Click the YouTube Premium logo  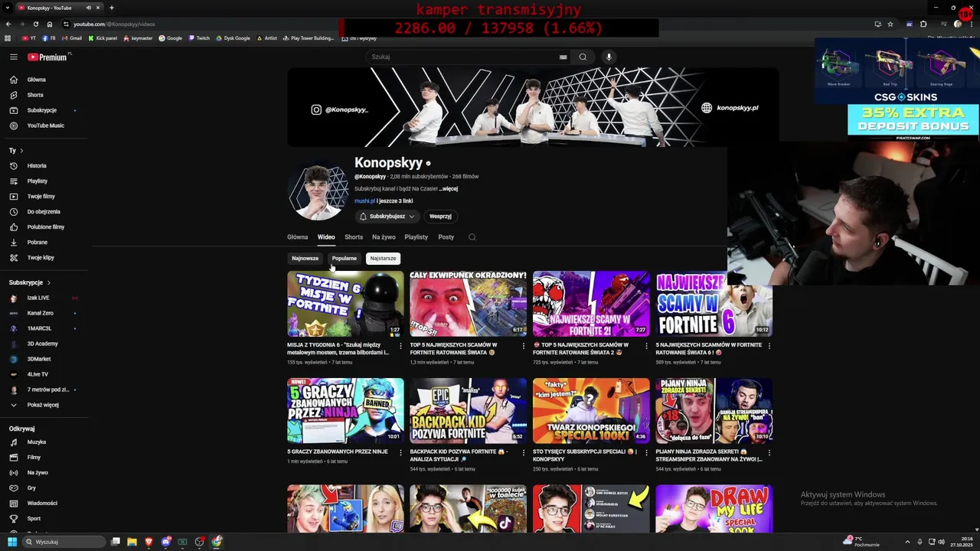point(47,57)
